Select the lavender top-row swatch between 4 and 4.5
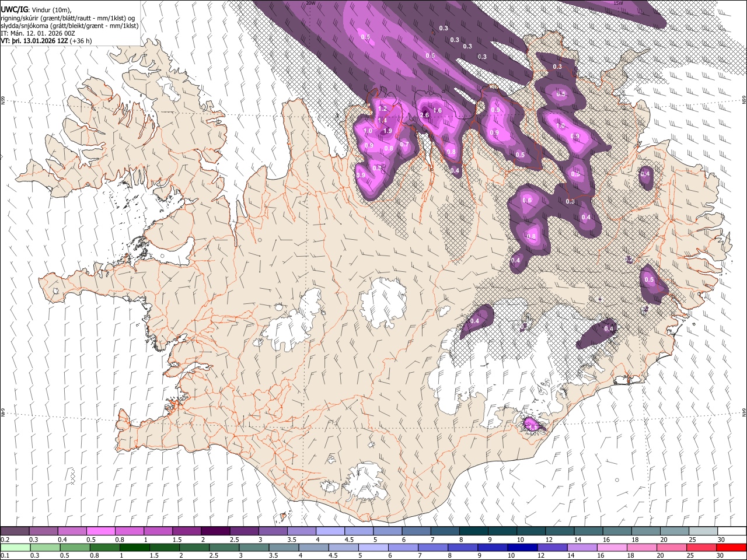 (x=330, y=531)
